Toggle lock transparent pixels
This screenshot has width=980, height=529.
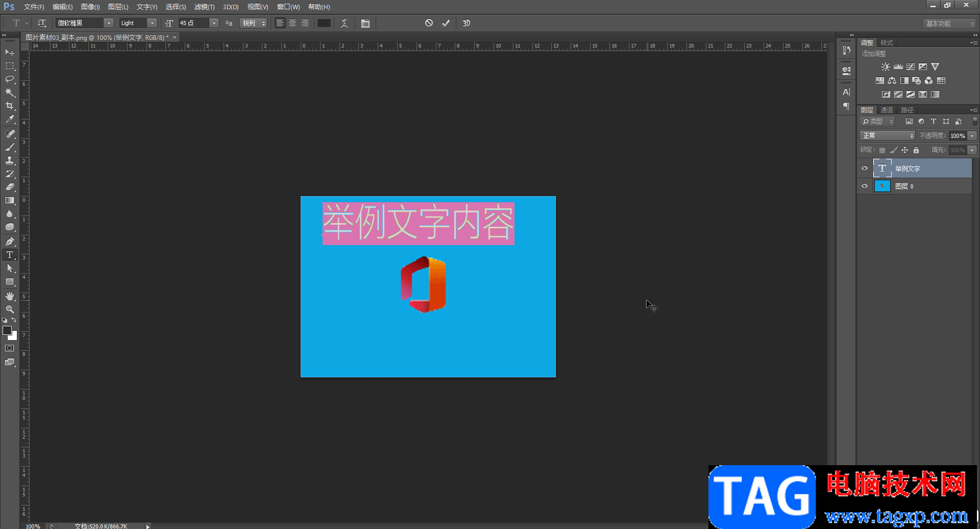tap(882, 150)
